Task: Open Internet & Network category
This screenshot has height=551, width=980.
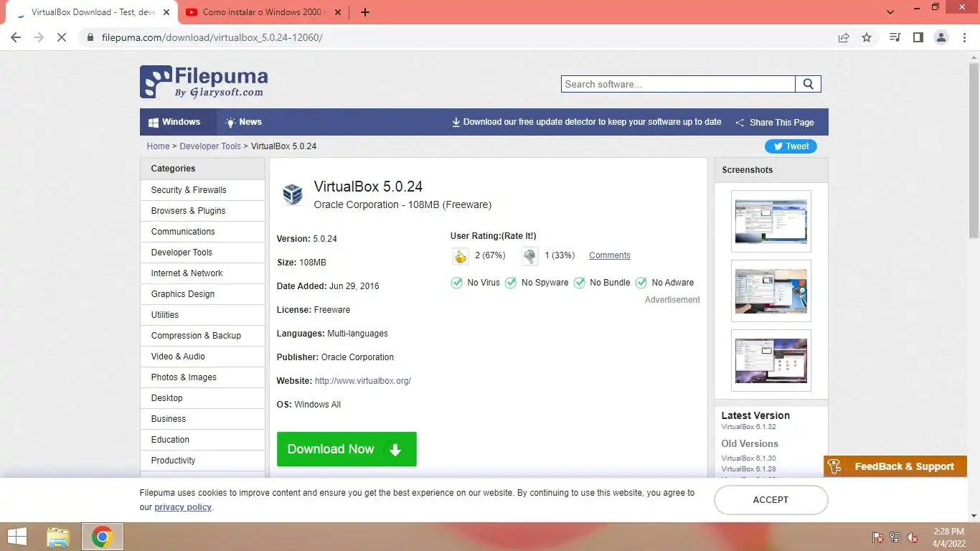Action: click(202, 273)
